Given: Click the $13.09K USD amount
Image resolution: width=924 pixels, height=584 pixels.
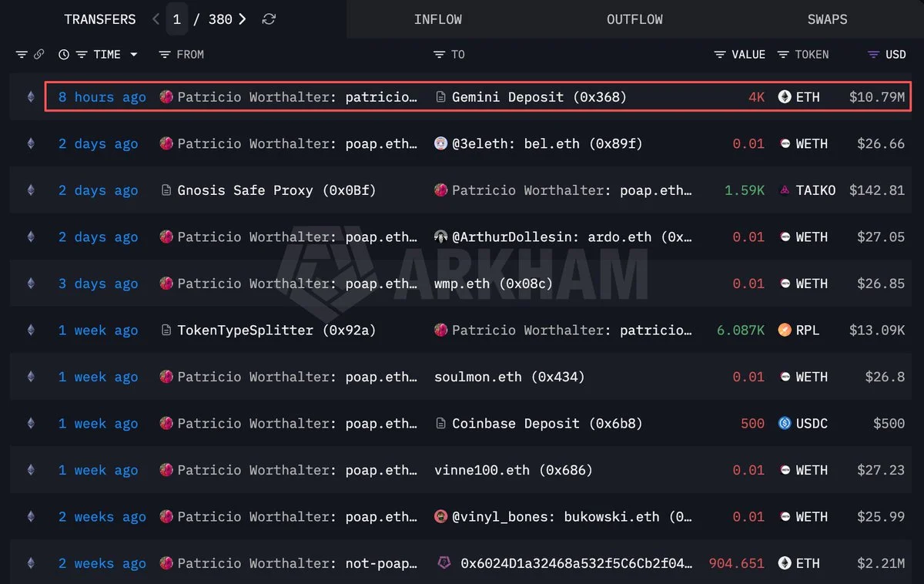Looking at the screenshot, I should (x=877, y=331).
